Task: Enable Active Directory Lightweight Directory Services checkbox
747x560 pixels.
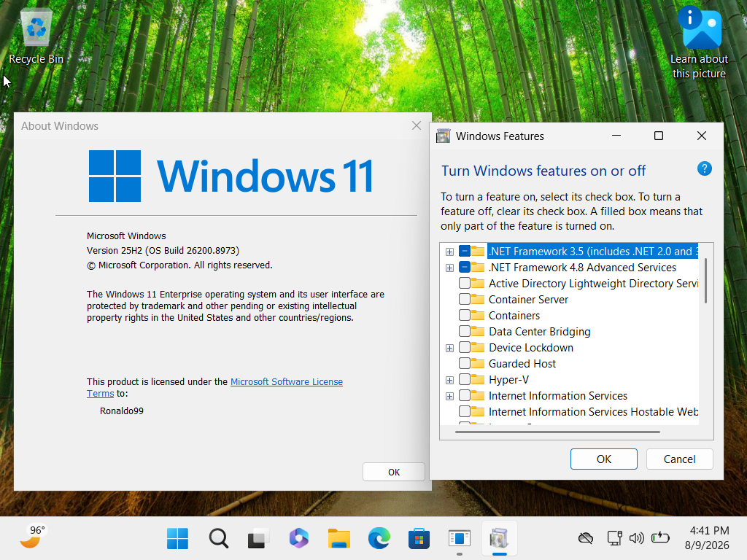Action: (465, 284)
